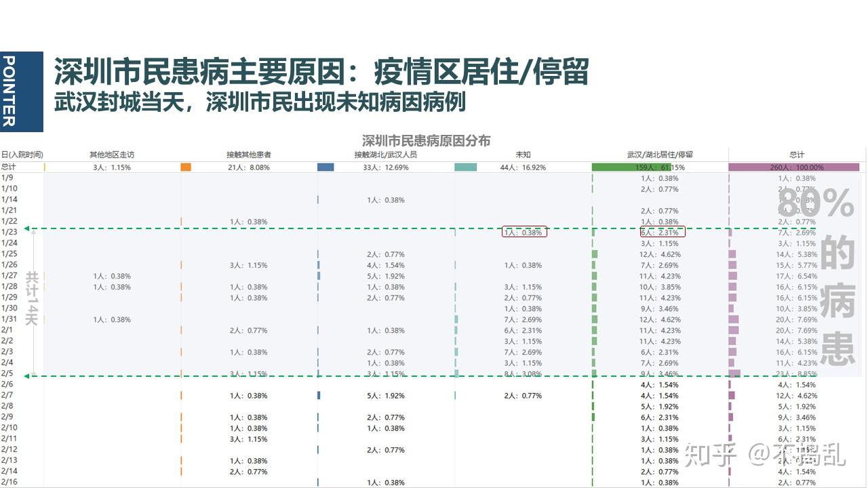Click the green totals cell '159人: 61.15%'

pyautogui.click(x=660, y=167)
